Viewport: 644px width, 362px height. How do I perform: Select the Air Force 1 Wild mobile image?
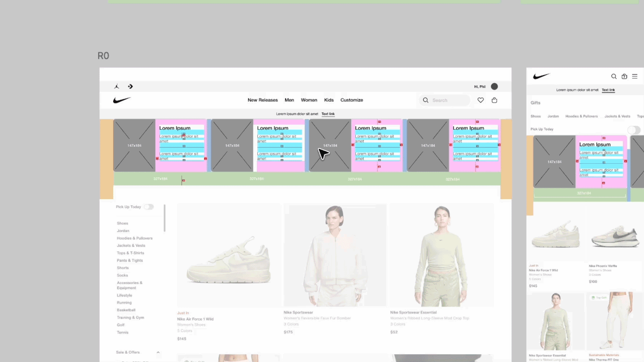555,234
